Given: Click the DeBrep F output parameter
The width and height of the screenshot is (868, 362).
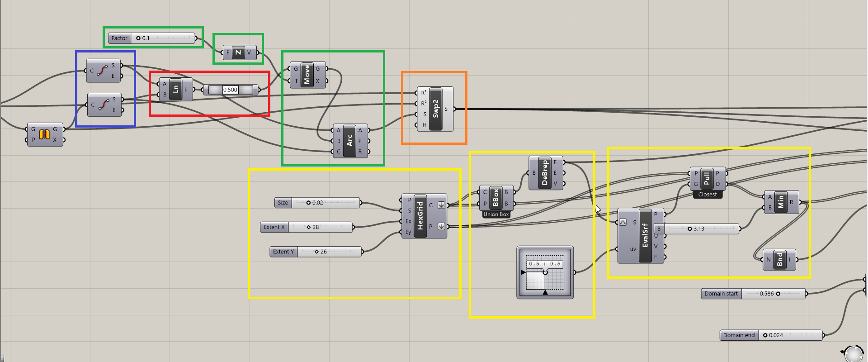Looking at the screenshot, I should [x=555, y=162].
